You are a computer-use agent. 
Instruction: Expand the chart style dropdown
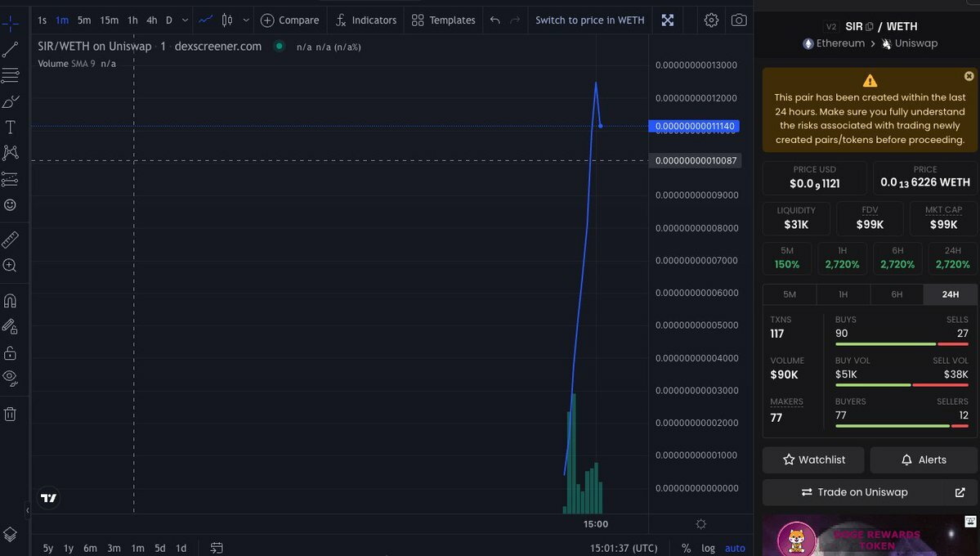point(246,20)
